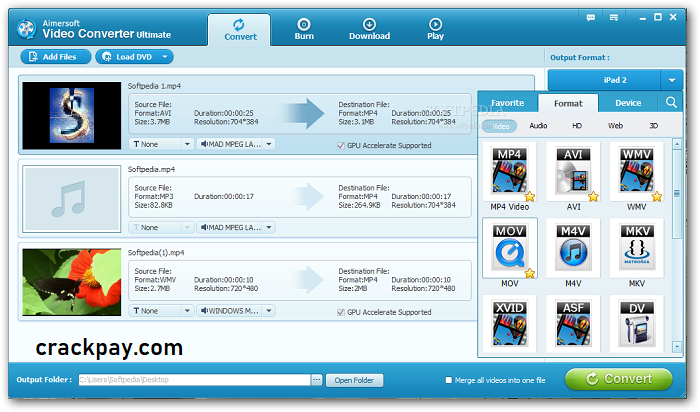Screen dimensions: 700x412
Task: Open WINDOWS M... audio dropdown for Softpedia(1).mp4
Action: click(x=269, y=311)
